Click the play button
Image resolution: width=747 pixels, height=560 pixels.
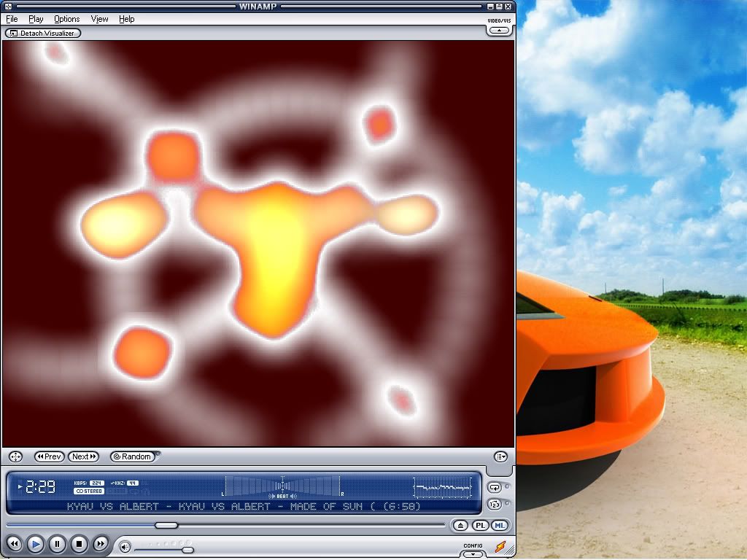click(x=35, y=544)
